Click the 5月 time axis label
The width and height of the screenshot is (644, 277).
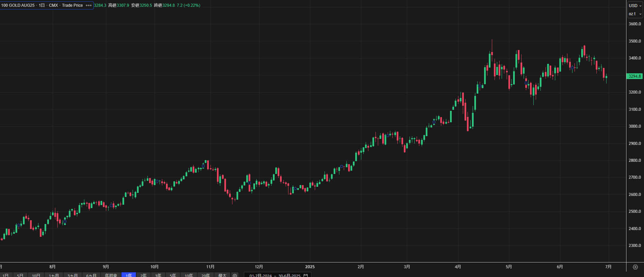point(509,267)
